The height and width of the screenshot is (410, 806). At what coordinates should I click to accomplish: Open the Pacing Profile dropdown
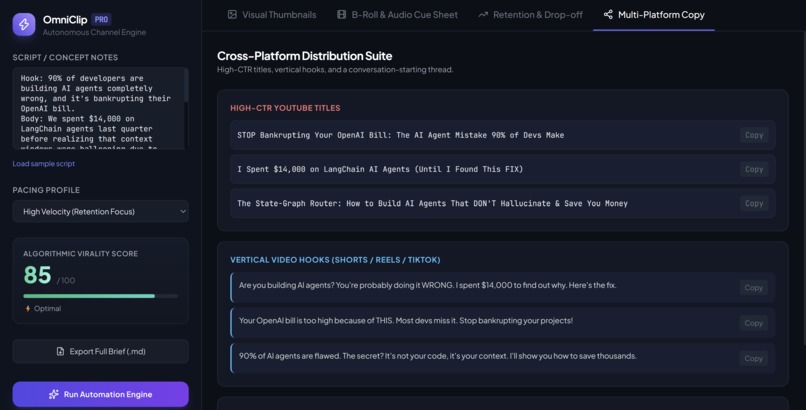101,211
